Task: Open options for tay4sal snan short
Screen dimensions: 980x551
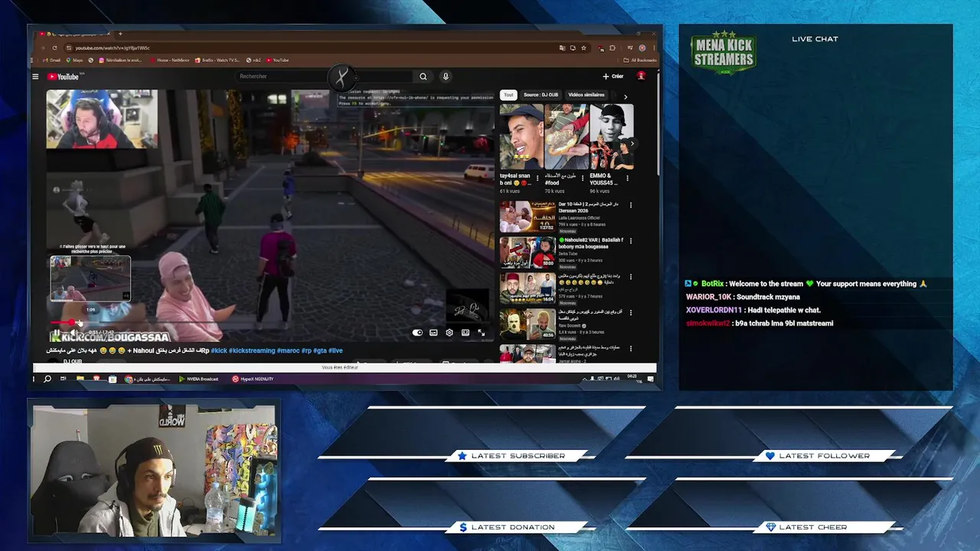Action: pos(537,178)
